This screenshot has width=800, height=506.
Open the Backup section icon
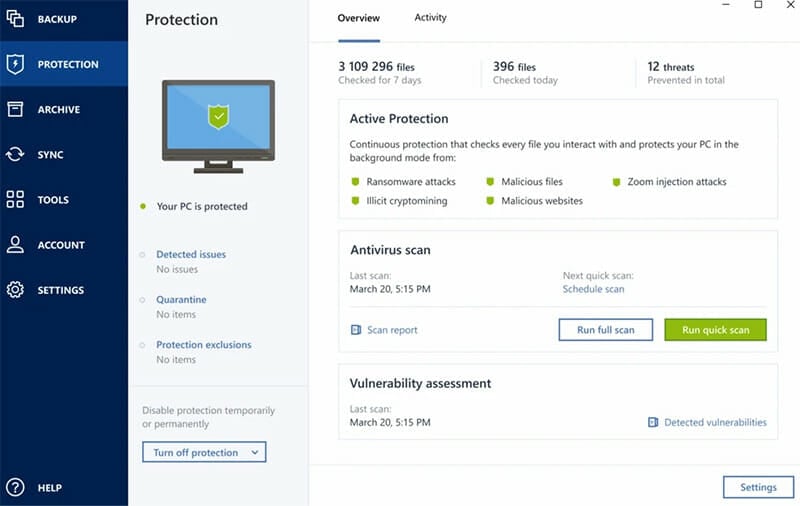[15, 18]
